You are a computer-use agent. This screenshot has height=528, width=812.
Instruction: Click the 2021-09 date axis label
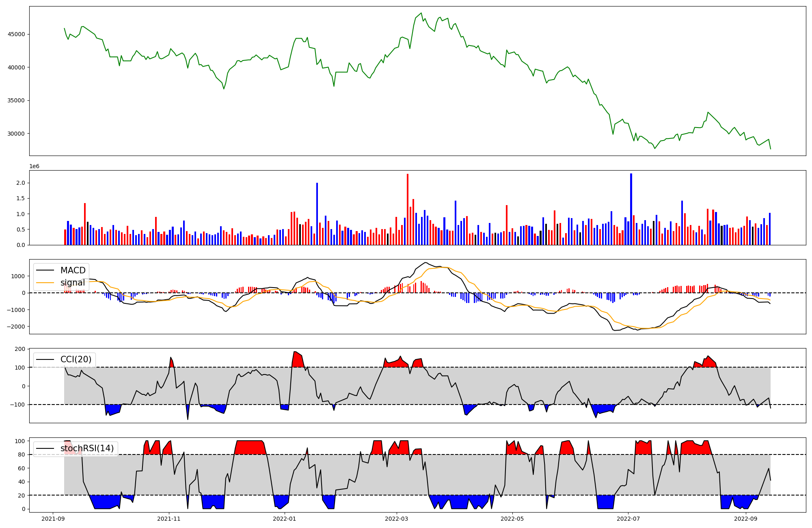[53, 519]
